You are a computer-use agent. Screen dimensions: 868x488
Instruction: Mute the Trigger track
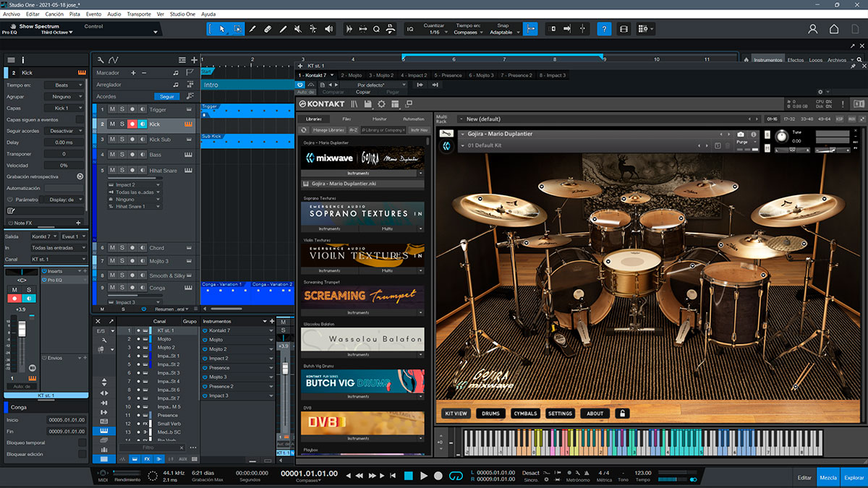(x=112, y=110)
